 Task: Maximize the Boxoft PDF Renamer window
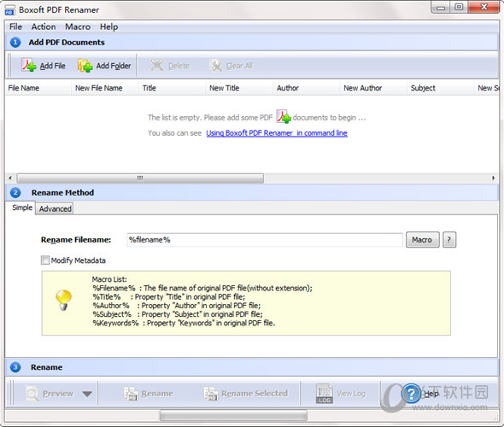(459, 7)
